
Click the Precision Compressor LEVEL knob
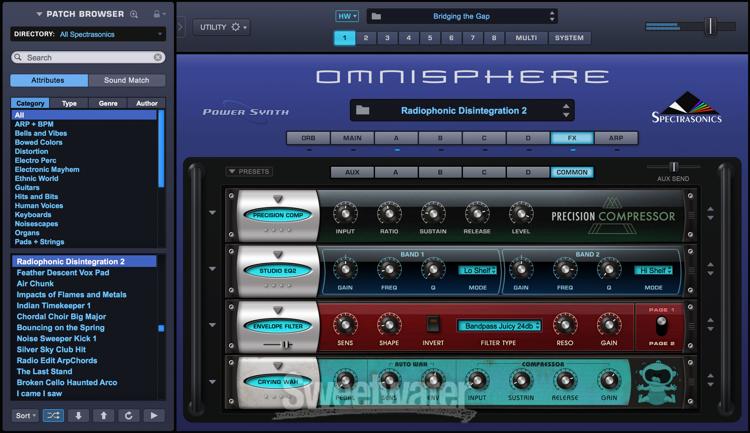pyautogui.click(x=521, y=213)
